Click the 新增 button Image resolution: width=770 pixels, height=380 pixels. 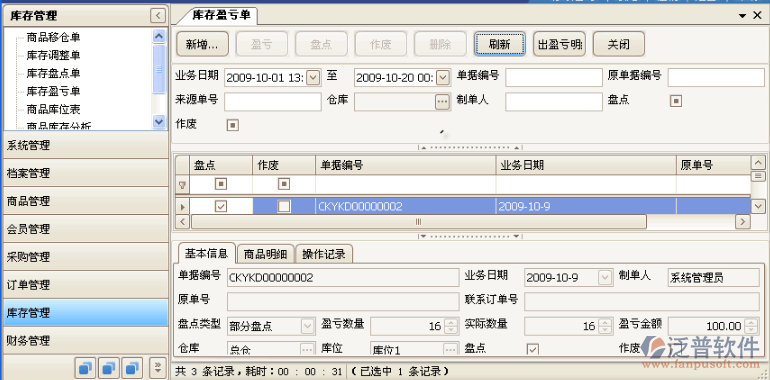click(x=202, y=44)
